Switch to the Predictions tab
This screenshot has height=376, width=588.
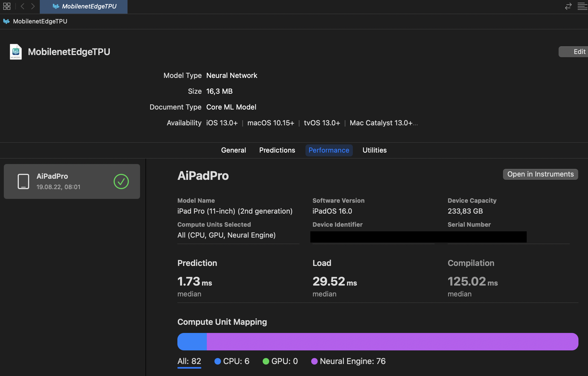click(277, 150)
